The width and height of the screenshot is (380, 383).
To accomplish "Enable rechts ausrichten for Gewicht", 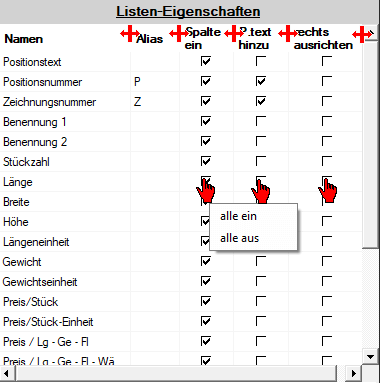I will coord(327,261).
